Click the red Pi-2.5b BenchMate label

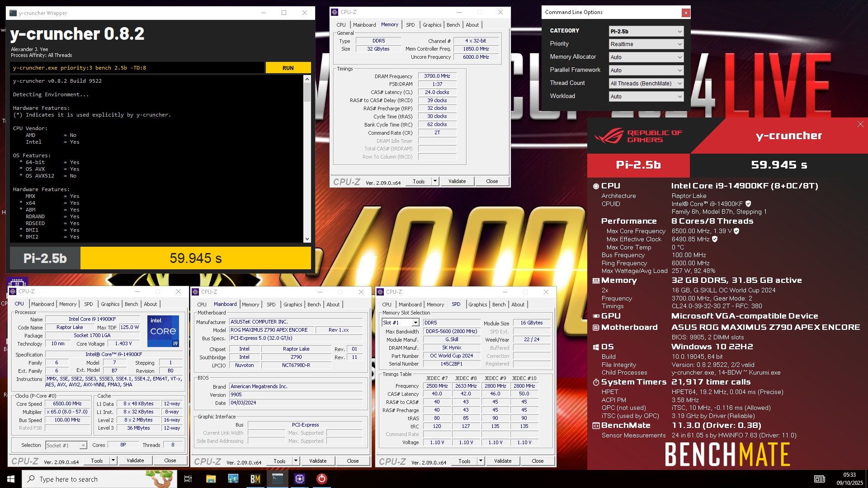click(x=638, y=165)
